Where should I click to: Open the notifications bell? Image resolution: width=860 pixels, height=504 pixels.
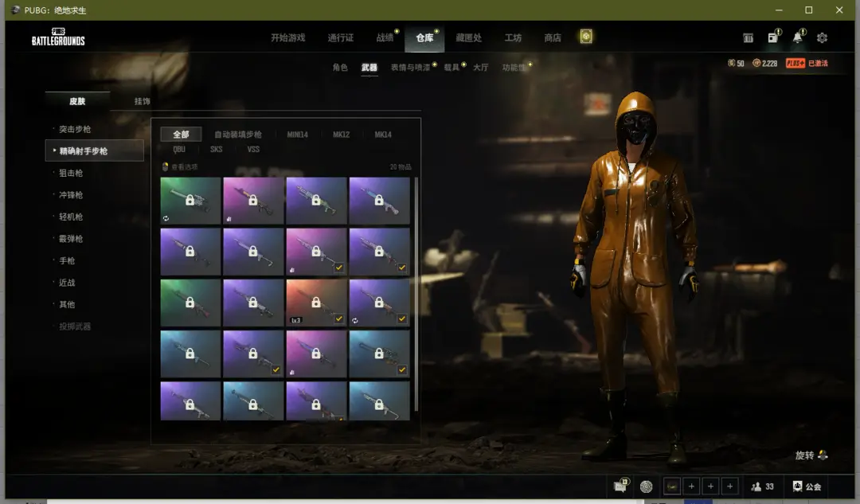pyautogui.click(x=797, y=37)
